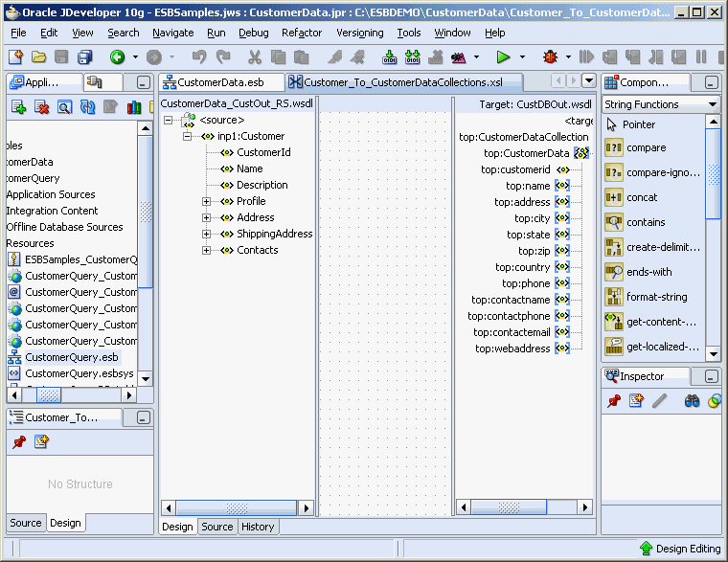Select the ends-with function
The image size is (728, 562).
point(648,272)
